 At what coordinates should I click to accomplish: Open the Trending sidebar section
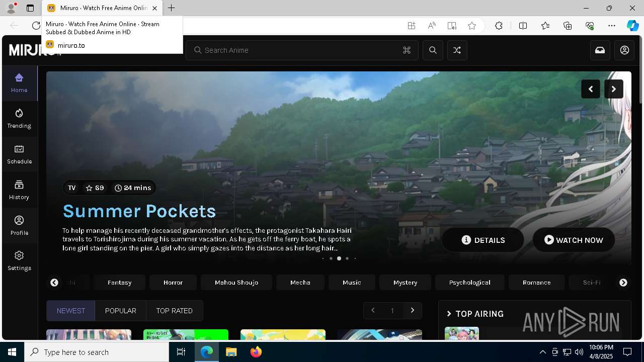pyautogui.click(x=19, y=119)
